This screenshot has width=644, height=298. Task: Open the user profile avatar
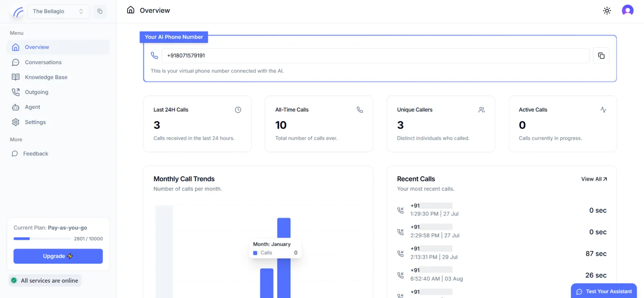tap(627, 10)
